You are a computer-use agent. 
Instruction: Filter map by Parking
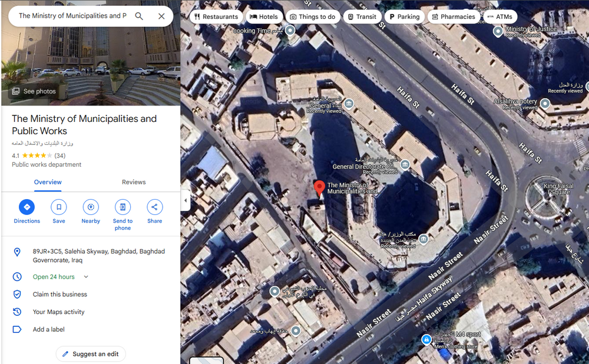click(x=405, y=16)
